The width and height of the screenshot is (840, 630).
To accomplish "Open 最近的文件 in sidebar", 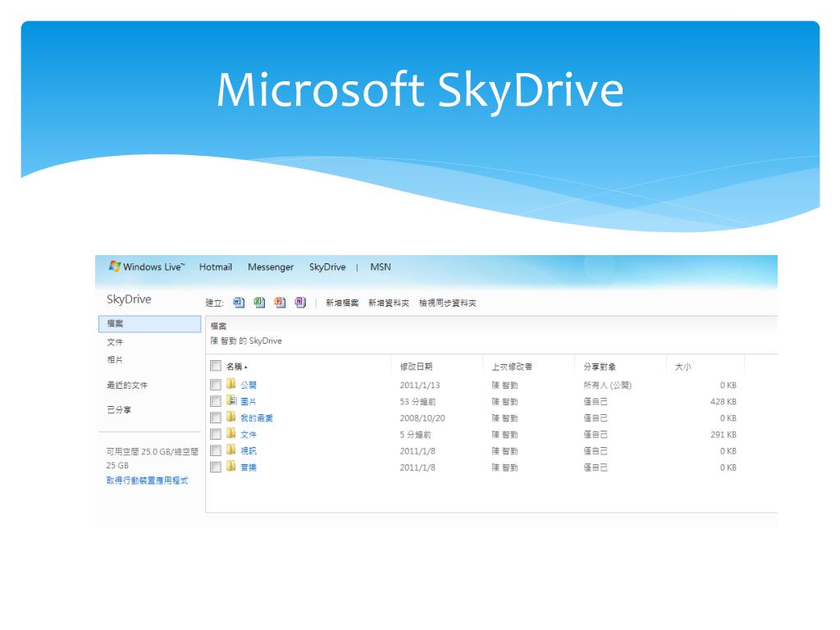I will [127, 385].
